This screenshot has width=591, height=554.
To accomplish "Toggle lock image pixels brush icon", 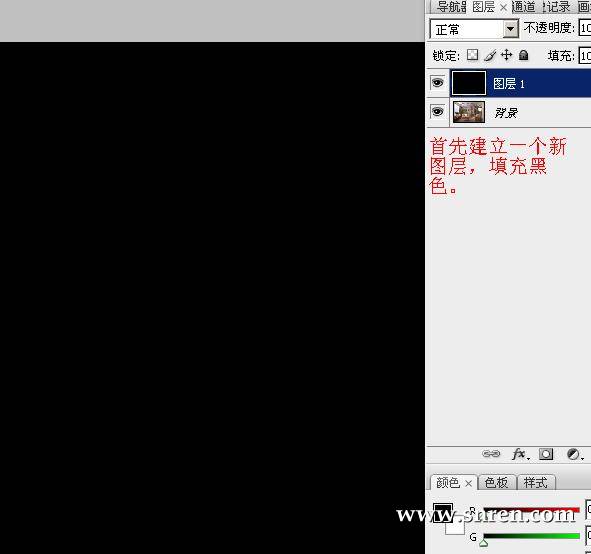I will click(x=490, y=55).
